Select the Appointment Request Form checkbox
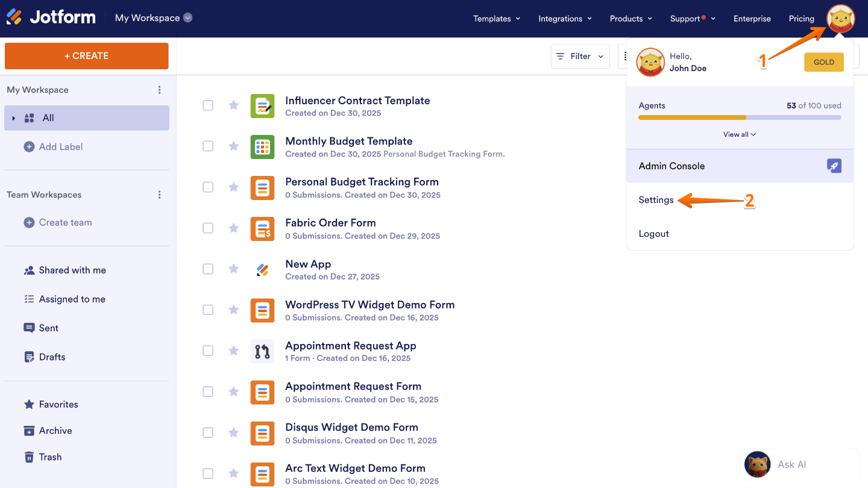The width and height of the screenshot is (868, 488). click(x=208, y=391)
